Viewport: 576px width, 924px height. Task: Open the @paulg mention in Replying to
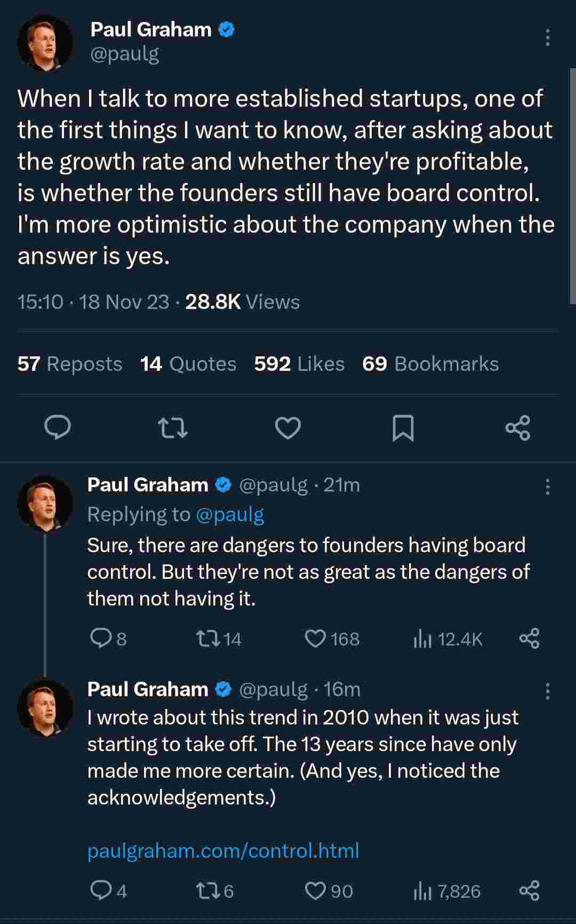pos(230,514)
